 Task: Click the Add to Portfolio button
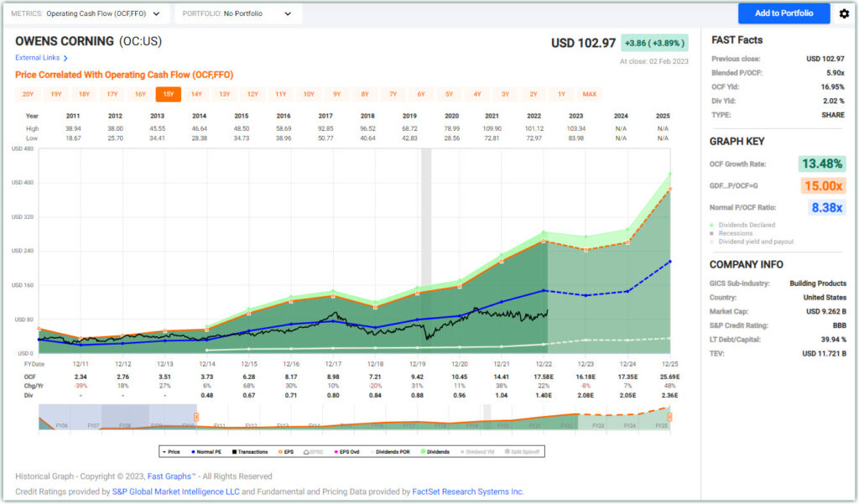[x=784, y=13]
